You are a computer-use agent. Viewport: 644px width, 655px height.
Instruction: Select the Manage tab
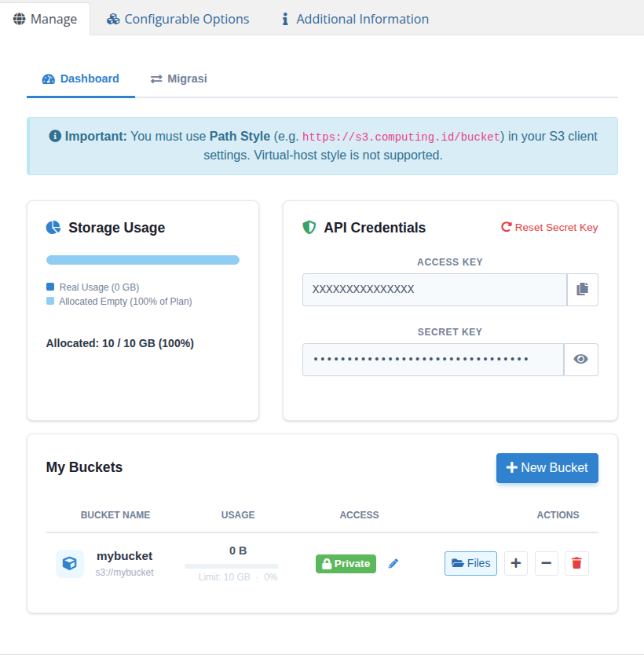(45, 18)
